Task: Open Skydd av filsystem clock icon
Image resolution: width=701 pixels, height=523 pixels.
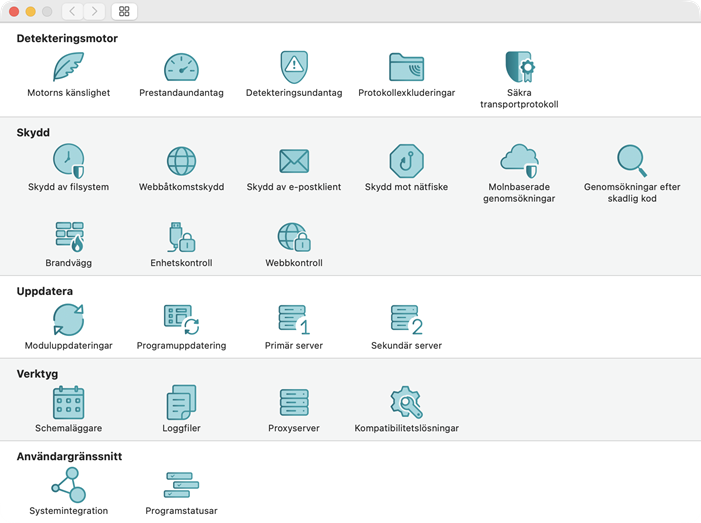Action: tap(68, 161)
